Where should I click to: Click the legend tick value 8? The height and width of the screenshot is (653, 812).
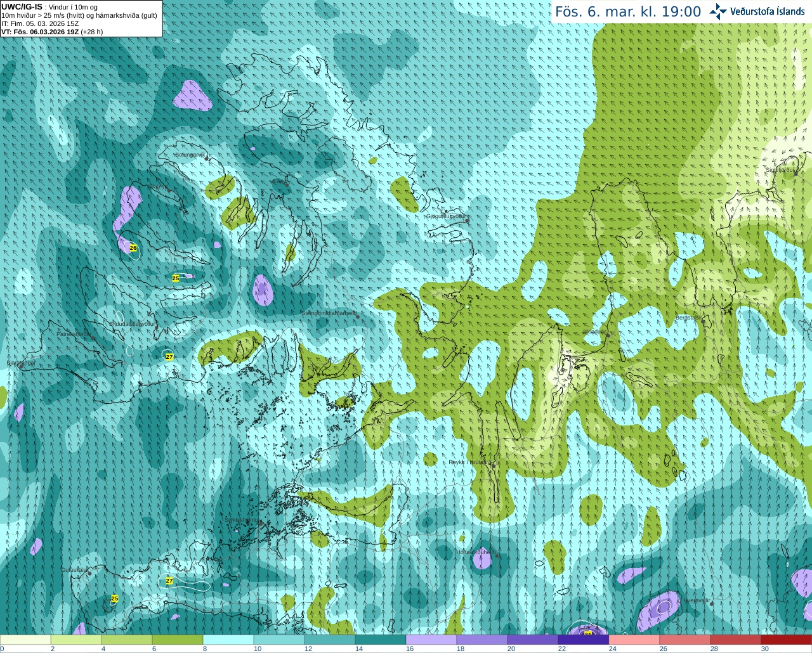pos(205,649)
